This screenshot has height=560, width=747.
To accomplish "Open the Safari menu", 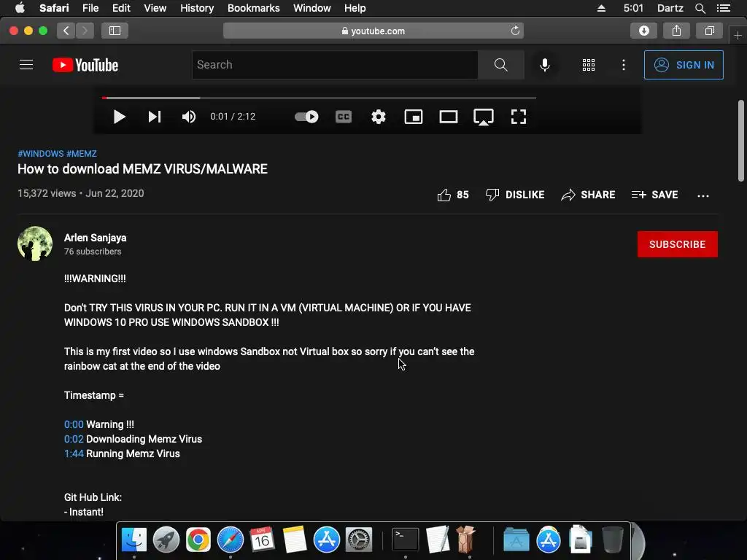I will tap(54, 8).
